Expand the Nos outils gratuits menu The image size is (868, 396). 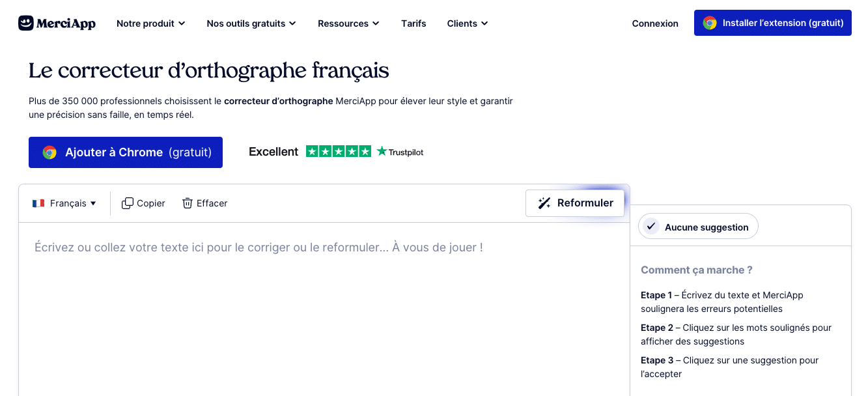(251, 23)
